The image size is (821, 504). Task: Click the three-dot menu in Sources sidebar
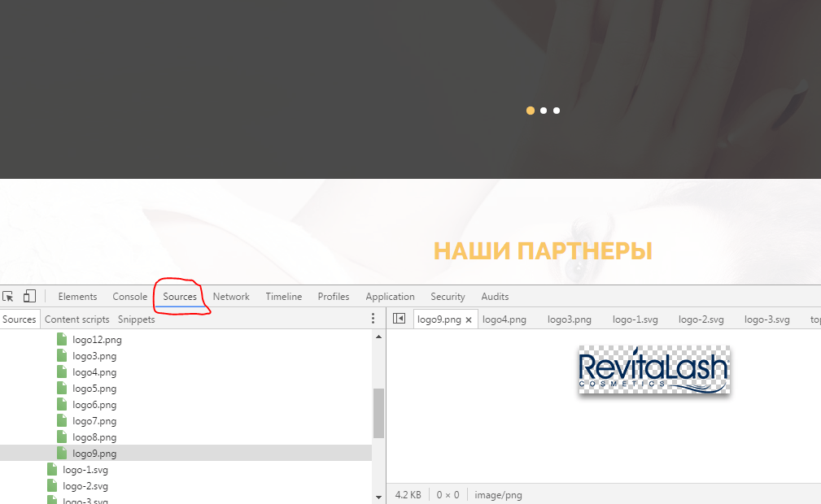click(x=373, y=319)
